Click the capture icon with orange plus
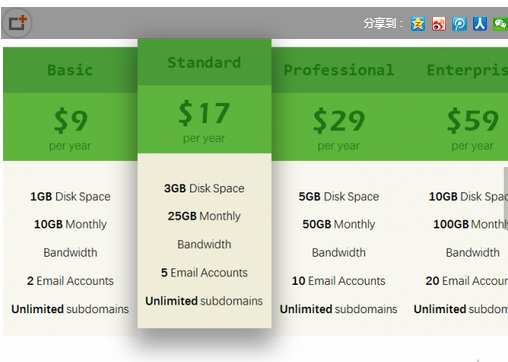Viewport: 508px width, 362px height. click(x=17, y=23)
